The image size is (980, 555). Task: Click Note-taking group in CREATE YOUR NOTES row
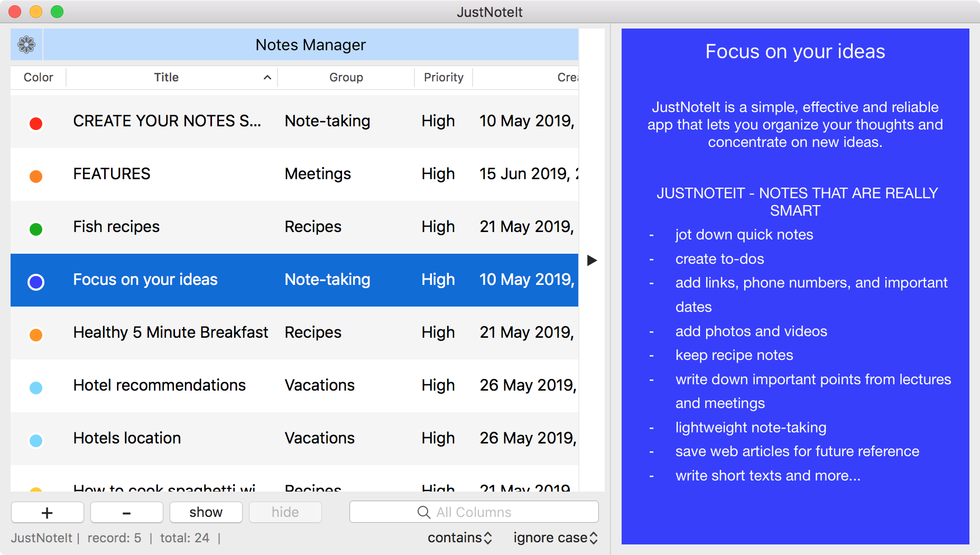tap(327, 121)
